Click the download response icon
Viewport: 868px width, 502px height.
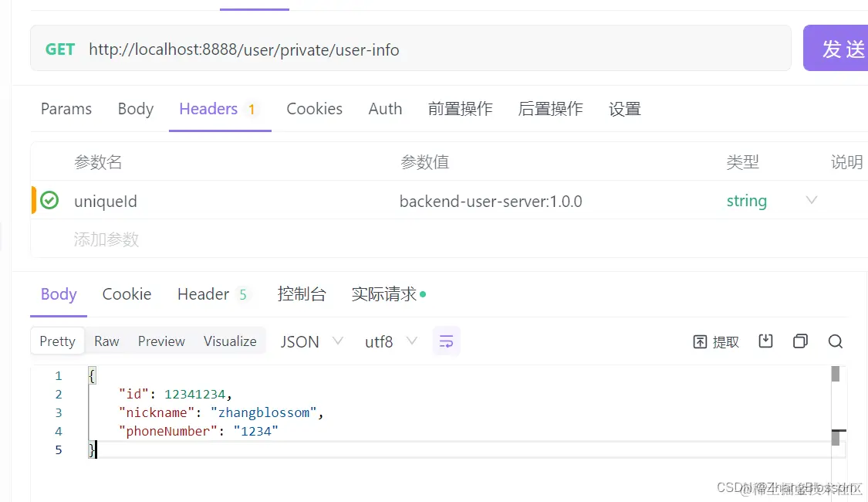(765, 341)
